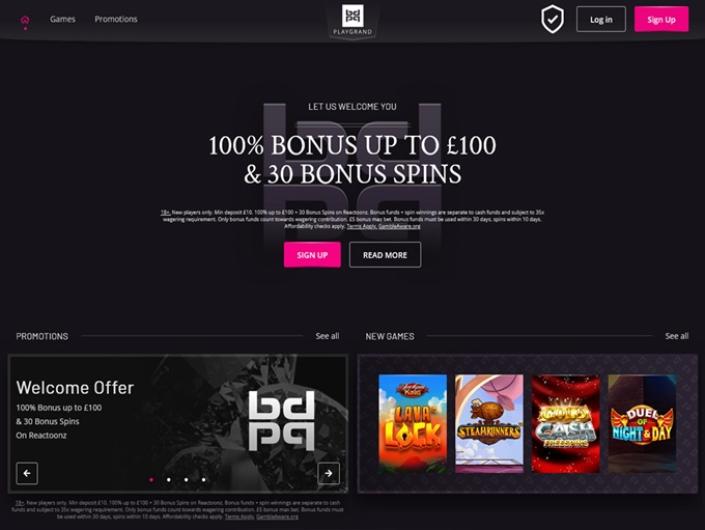Click the pink Sign Up button in header

(661, 19)
